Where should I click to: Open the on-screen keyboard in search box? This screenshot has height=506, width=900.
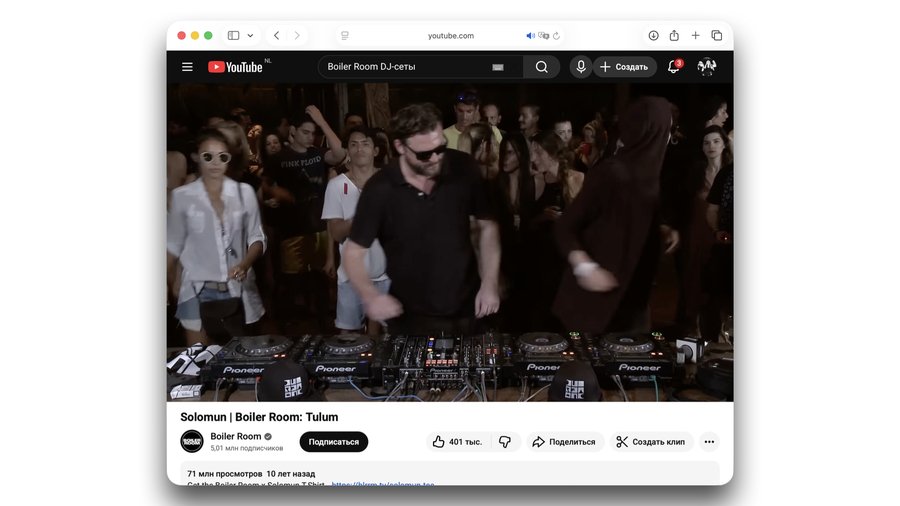point(498,67)
